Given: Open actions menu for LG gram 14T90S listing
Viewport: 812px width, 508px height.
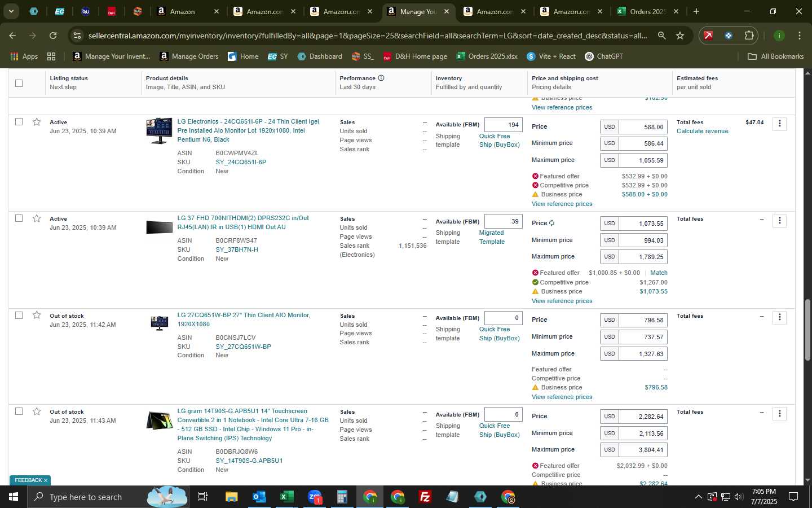Looking at the screenshot, I should click(x=780, y=414).
